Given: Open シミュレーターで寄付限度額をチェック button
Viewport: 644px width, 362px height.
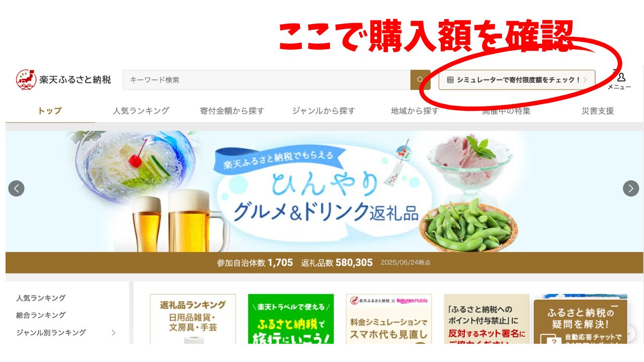Looking at the screenshot, I should 517,80.
